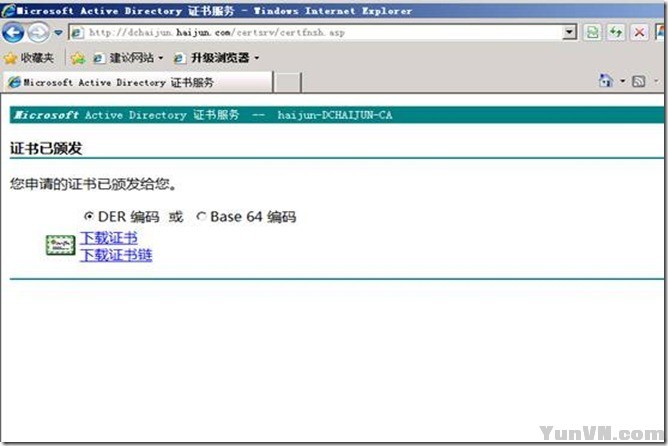Click the Home page icon
This screenshot has width=668, height=446.
click(606, 81)
